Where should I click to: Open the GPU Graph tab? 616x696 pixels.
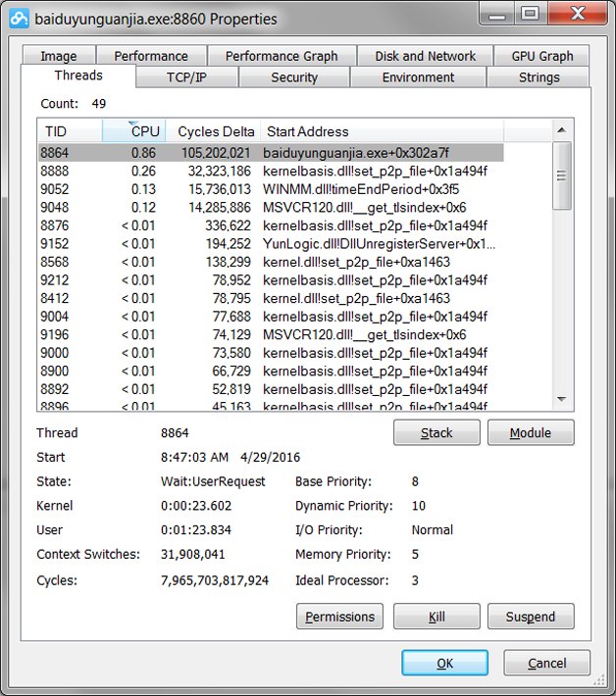541,56
